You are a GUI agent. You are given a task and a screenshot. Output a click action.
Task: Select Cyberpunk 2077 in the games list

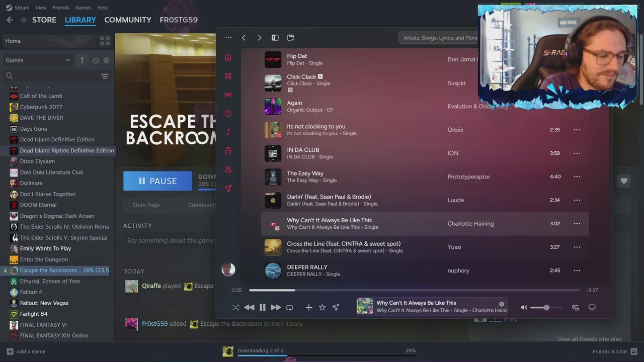tap(41, 107)
